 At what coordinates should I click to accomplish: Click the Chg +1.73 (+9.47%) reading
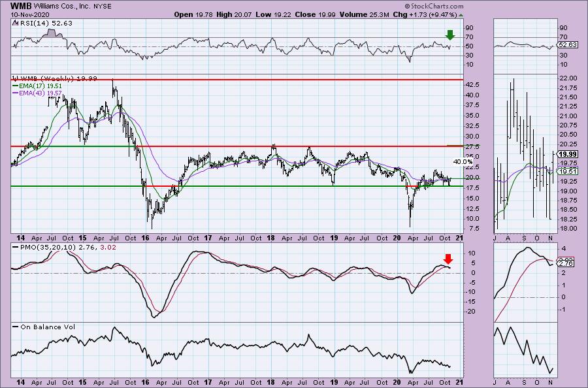click(425, 14)
